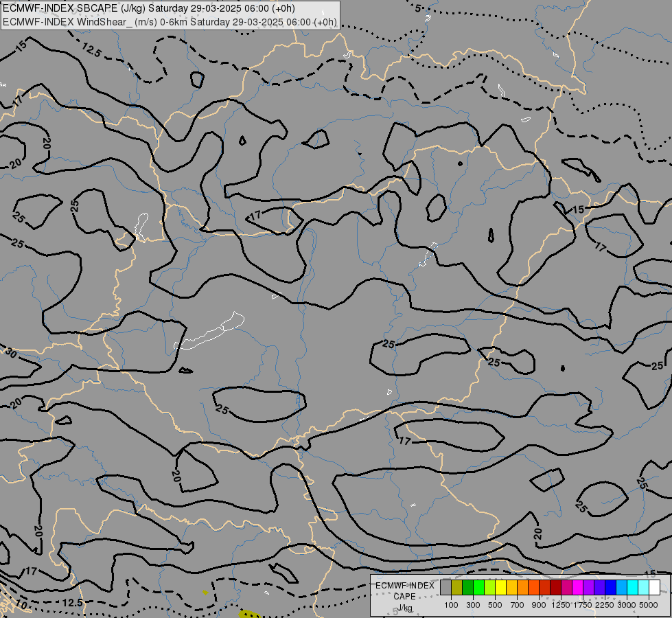
Task: Click the cyan swatch above 3000 label
Action: coord(634,587)
